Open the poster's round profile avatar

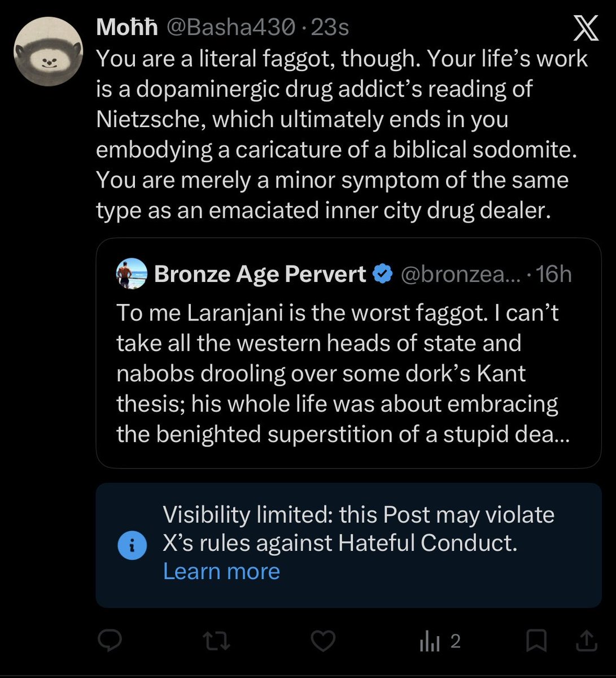coord(49,51)
